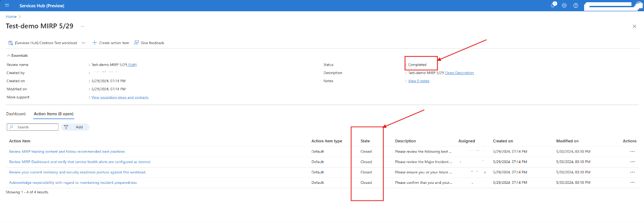Open the View 0 notes link

point(418,81)
